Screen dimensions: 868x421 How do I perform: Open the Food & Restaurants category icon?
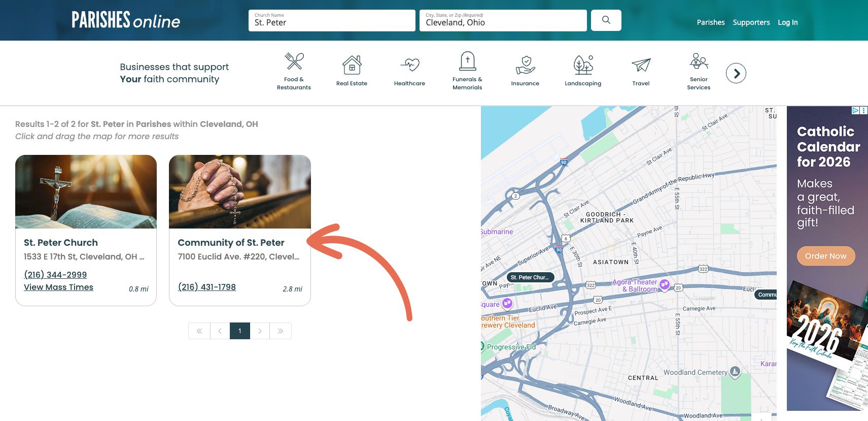tap(294, 61)
